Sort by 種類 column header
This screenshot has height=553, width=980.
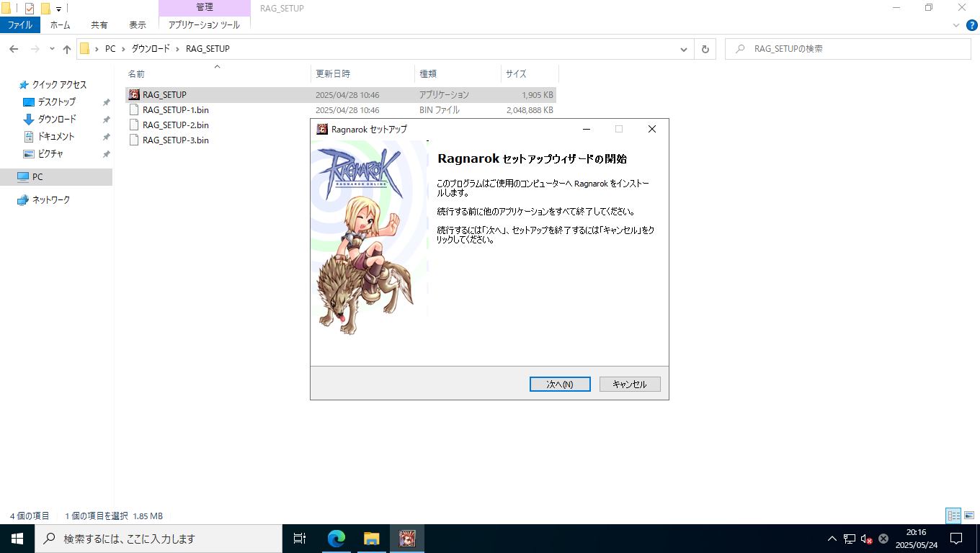[x=458, y=73]
